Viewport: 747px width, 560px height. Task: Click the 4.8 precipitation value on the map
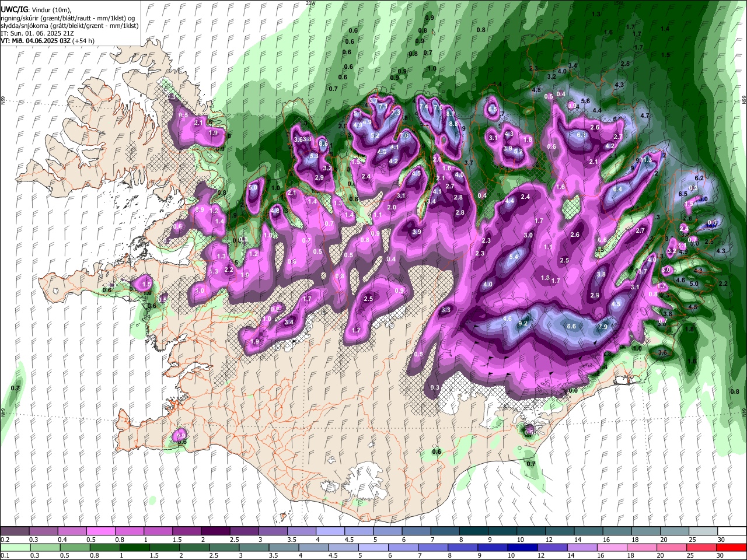tap(537, 90)
